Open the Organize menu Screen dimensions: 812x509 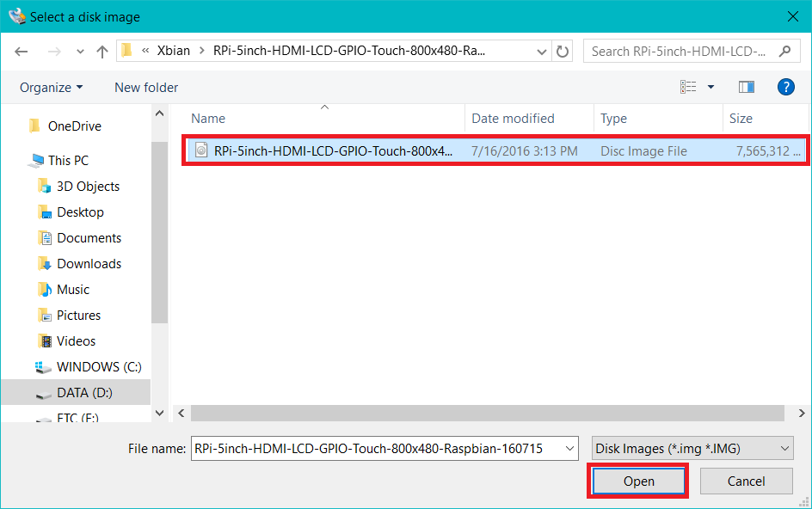tap(51, 88)
